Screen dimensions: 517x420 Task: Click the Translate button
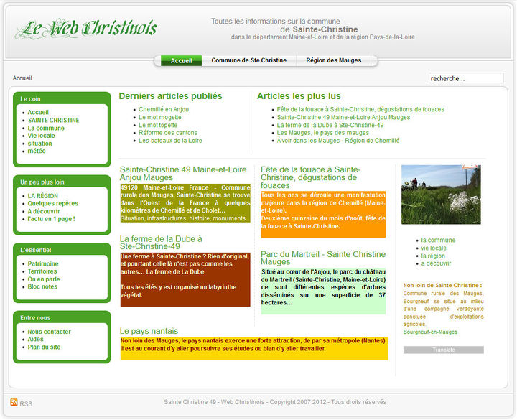(x=444, y=350)
